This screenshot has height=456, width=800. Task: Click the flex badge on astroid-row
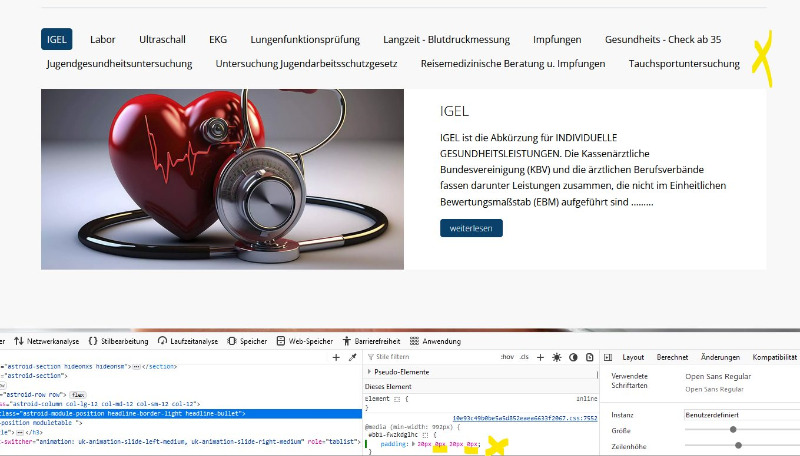coord(78,395)
